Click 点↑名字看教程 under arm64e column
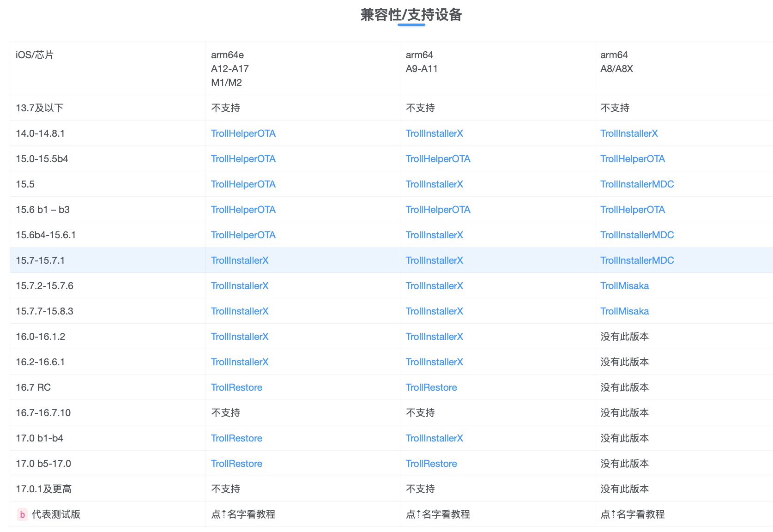The height and width of the screenshot is (532, 773). point(243,514)
